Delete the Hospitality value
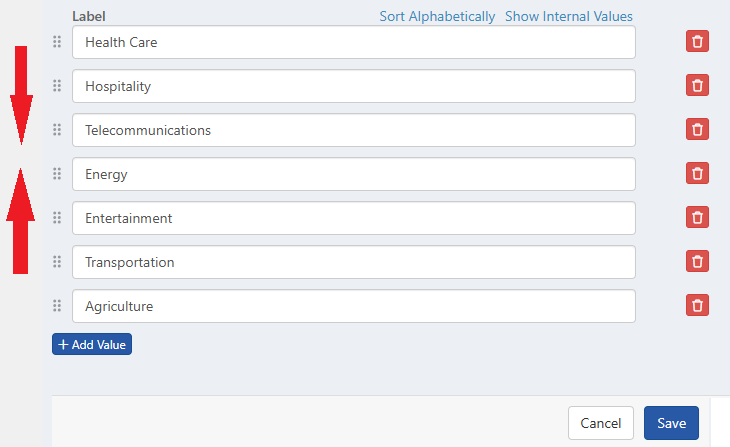This screenshot has height=447, width=730. [697, 86]
